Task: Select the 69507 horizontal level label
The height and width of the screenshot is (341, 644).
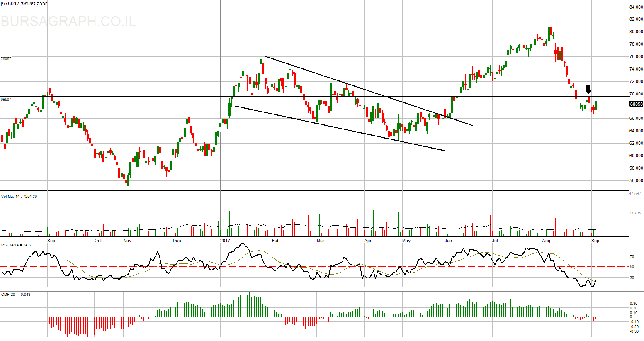Action: pos(6,100)
